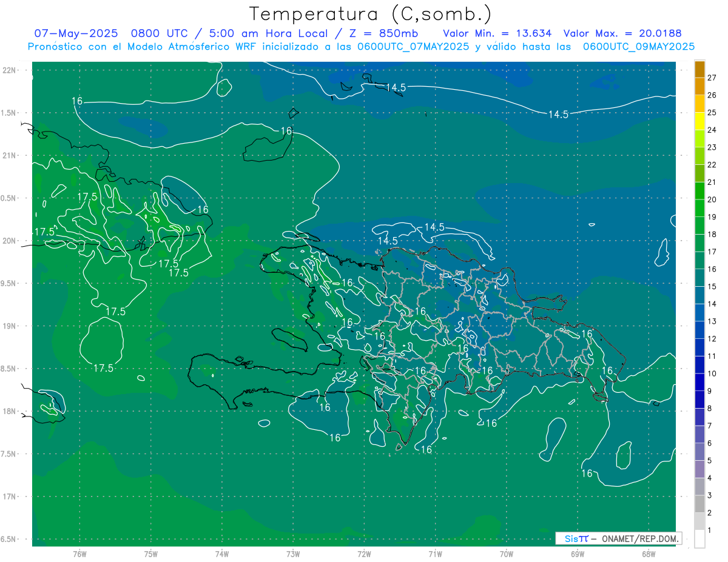
Task: Click the '73W' longitude axis label
Action: click(x=293, y=554)
